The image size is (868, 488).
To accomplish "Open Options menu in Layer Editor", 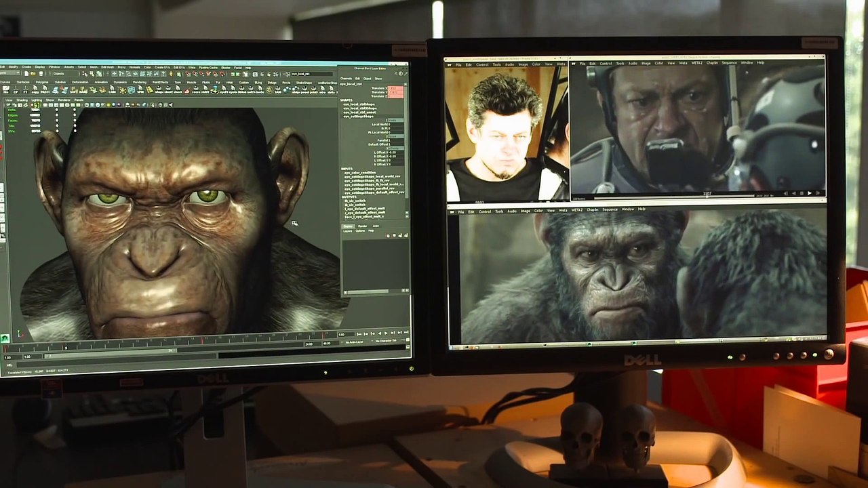I will point(360,230).
